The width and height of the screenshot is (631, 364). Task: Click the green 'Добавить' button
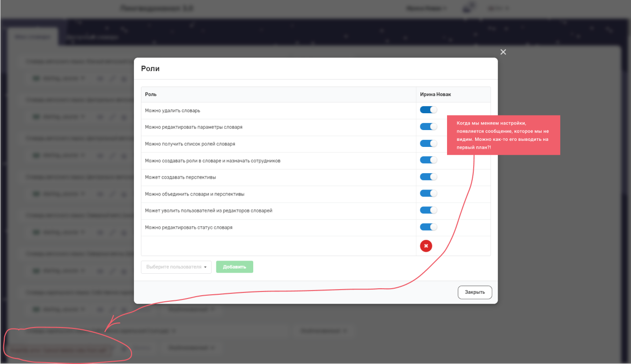tap(235, 267)
